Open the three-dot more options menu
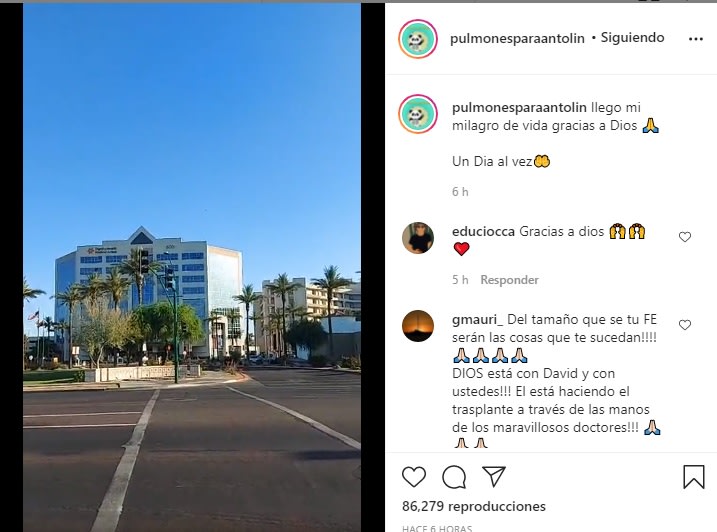Screen dimensions: 717x532 [x=696, y=39]
